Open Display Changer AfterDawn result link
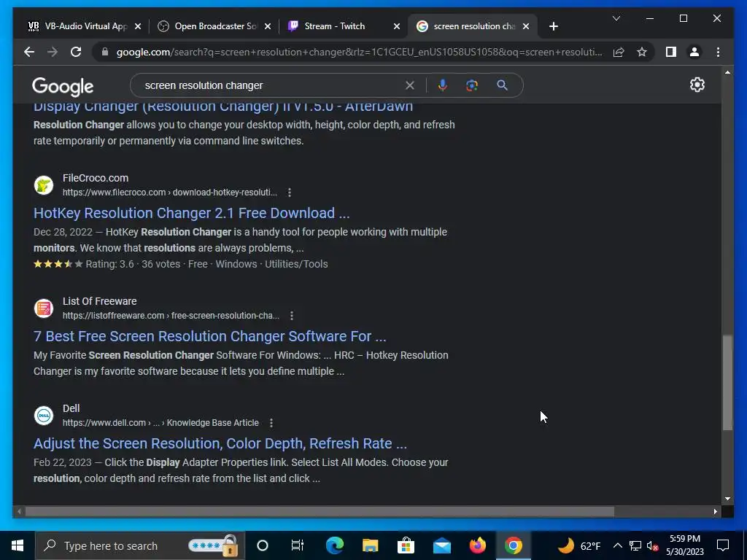Image resolution: width=747 pixels, height=560 pixels. [223, 107]
